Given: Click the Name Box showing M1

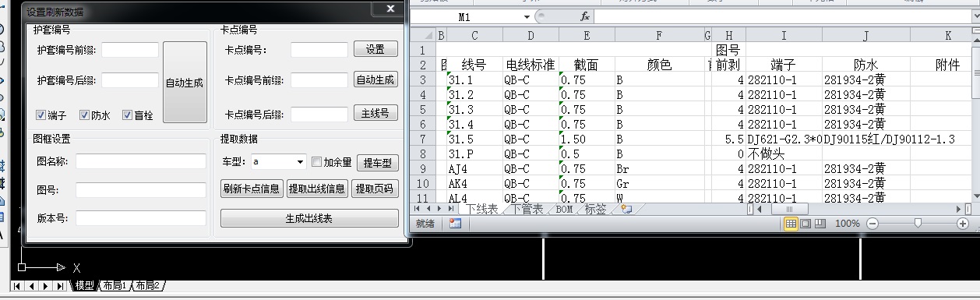Looking at the screenshot, I should click(x=465, y=16).
